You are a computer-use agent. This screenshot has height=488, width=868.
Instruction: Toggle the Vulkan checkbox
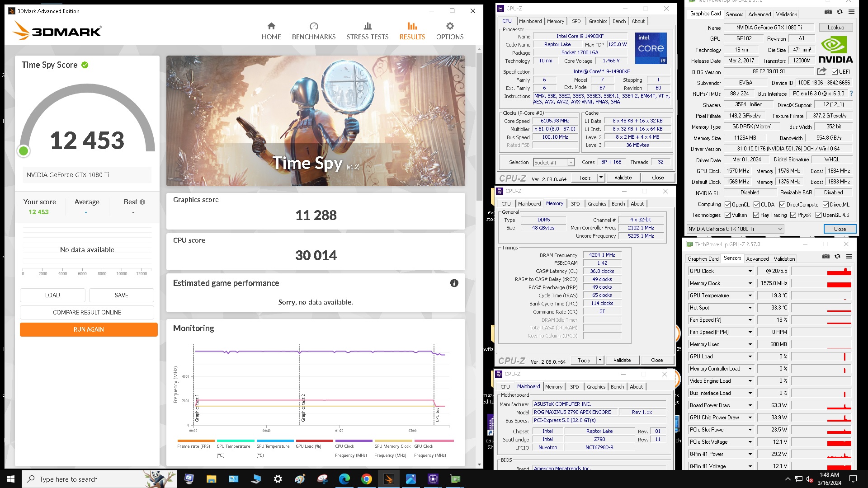[x=727, y=215]
